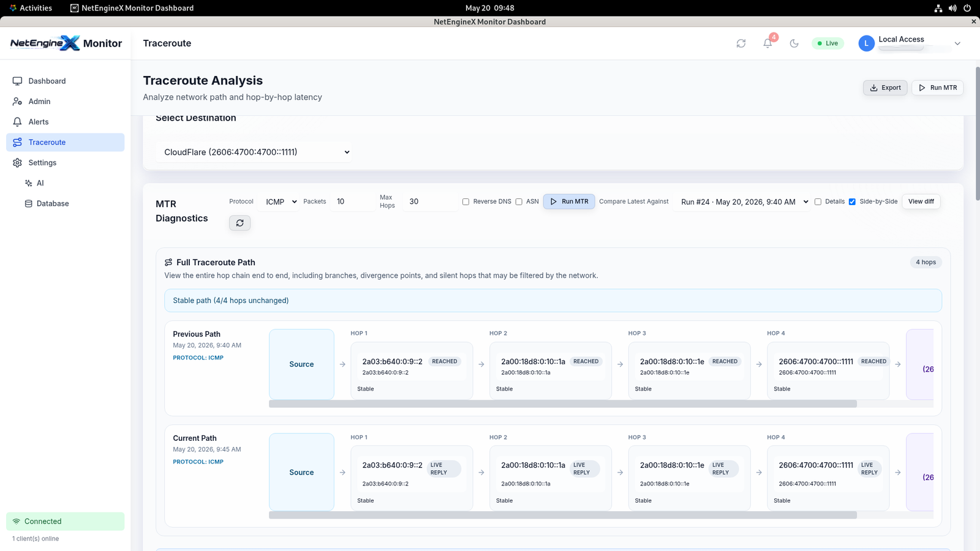Image resolution: width=980 pixels, height=551 pixels.
Task: Uncheck the Side-by-Side checkbox
Action: 852,201
